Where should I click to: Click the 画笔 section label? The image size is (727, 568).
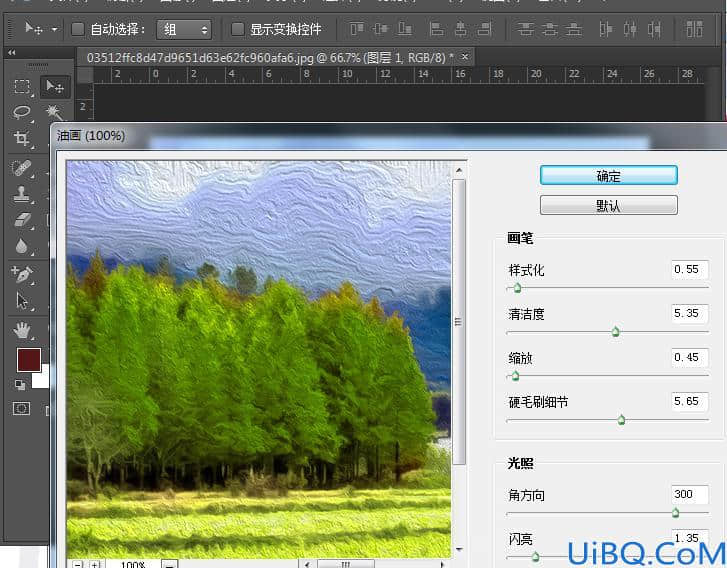pyautogui.click(x=520, y=238)
